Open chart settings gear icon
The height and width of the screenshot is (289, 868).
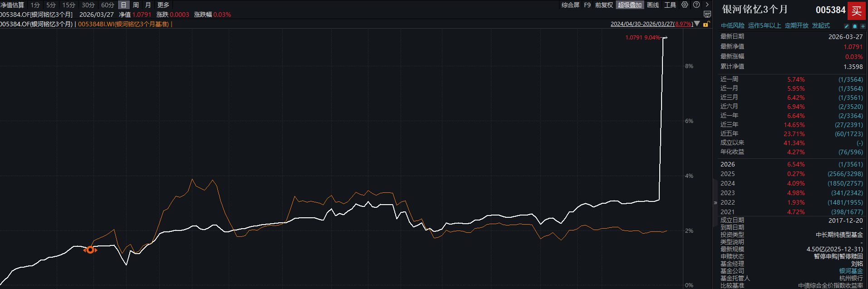point(685,5)
